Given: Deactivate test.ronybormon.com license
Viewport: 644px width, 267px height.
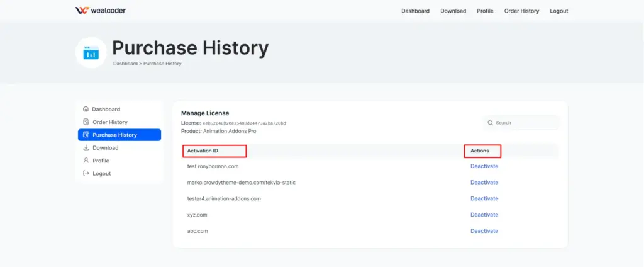Looking at the screenshot, I should click(x=484, y=166).
